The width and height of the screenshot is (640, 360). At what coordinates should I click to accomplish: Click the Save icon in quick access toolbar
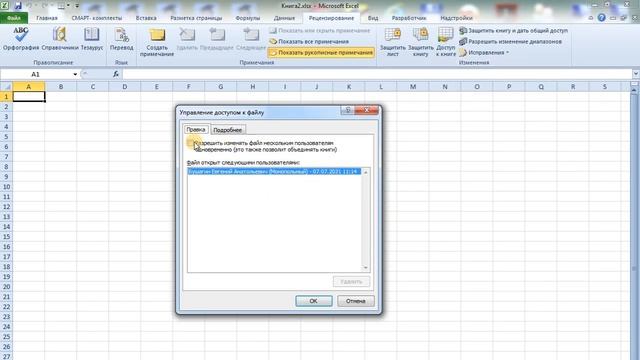click(x=18, y=6)
